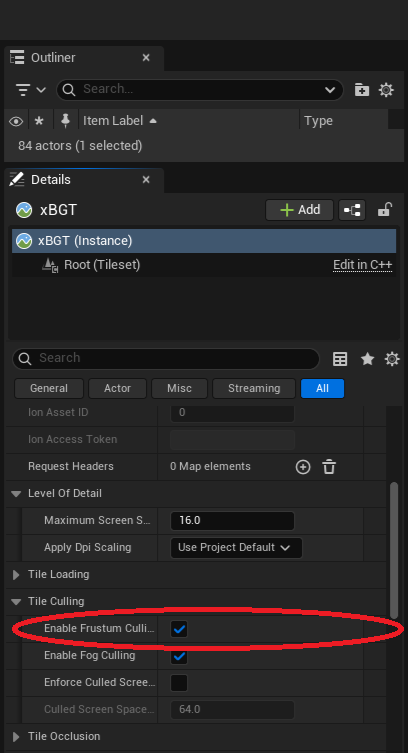Switch to the Streaming filter tab
Screen dimensions: 408x753
254,389
